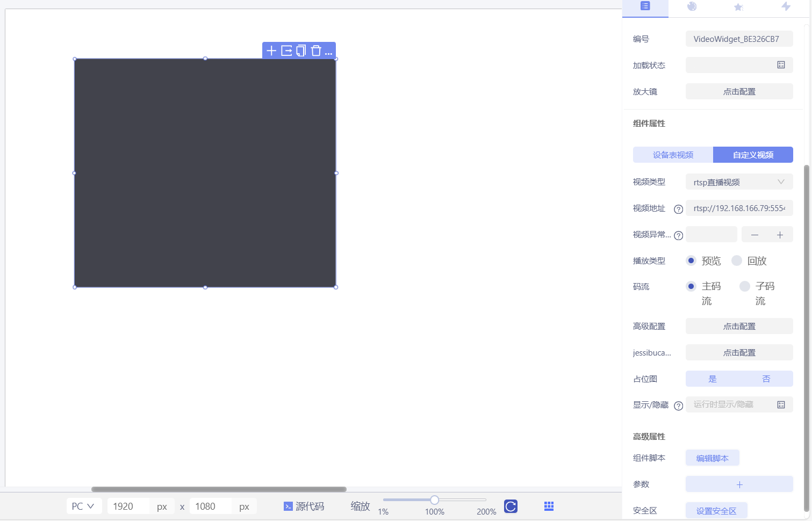Show help for 视频异常 setting

click(x=678, y=235)
